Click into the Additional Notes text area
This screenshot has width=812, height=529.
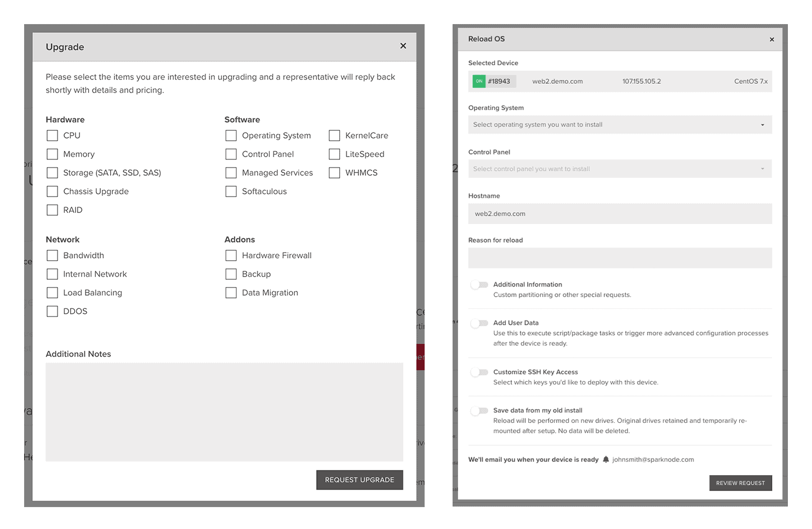(224, 412)
